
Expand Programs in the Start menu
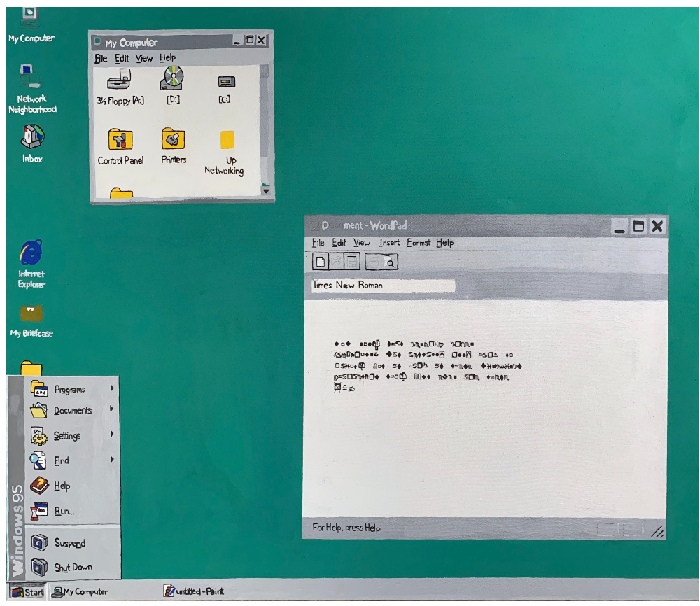pos(71,389)
